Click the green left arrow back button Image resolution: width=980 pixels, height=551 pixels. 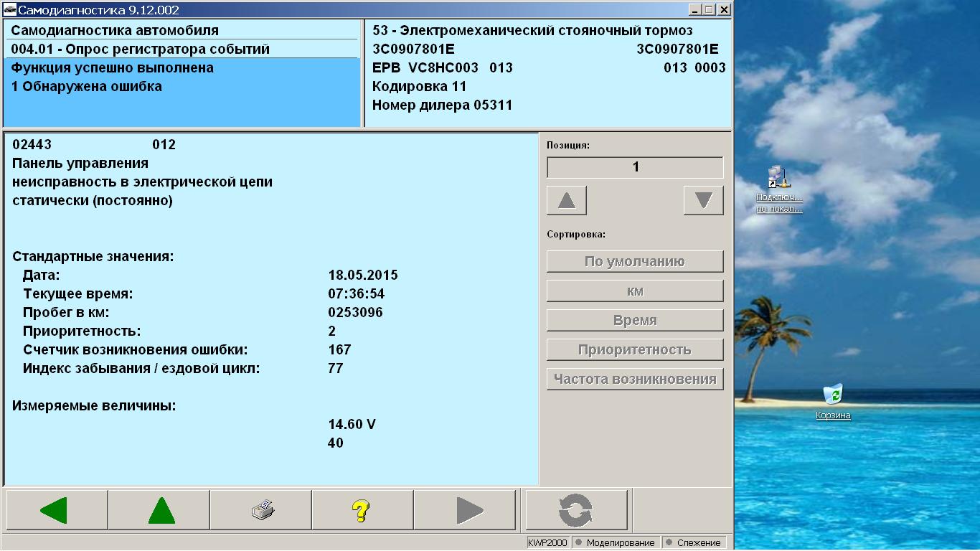pyautogui.click(x=56, y=510)
